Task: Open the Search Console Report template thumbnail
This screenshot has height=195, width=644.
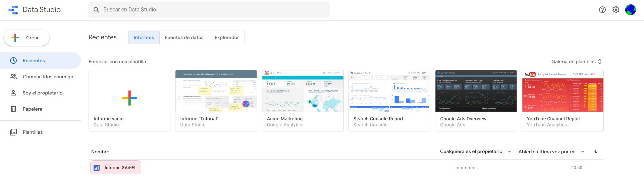Action: 389,91
